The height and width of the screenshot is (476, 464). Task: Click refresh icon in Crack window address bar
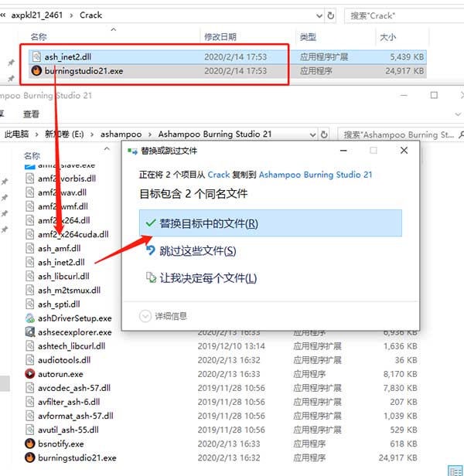coord(331,15)
